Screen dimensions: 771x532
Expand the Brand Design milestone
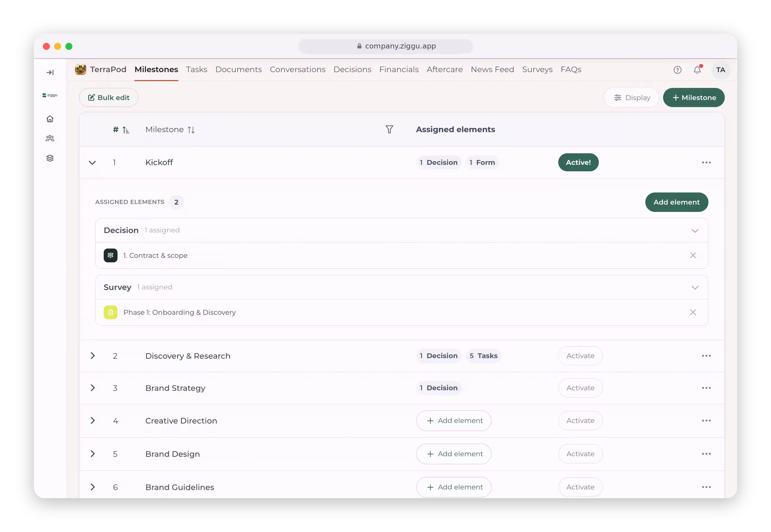point(93,454)
